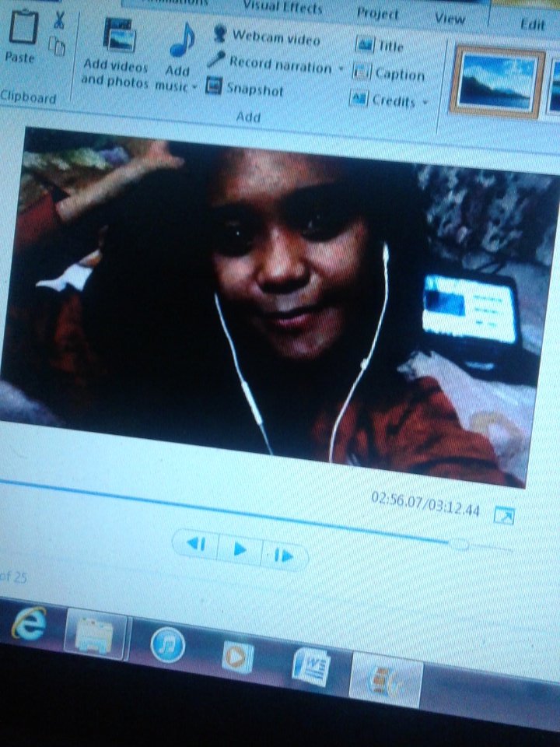Click the Credits button
The width and height of the screenshot is (560, 747).
coord(383,100)
